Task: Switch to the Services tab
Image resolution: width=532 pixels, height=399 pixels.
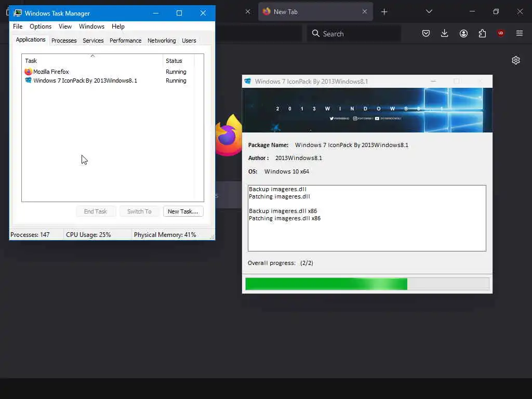Action: (x=93, y=41)
